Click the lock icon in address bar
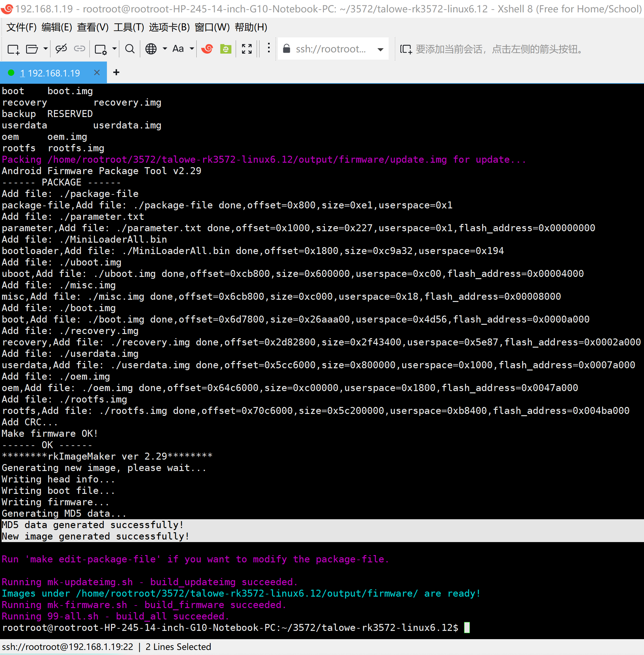Viewport: 644px width, 655px height. pos(286,49)
